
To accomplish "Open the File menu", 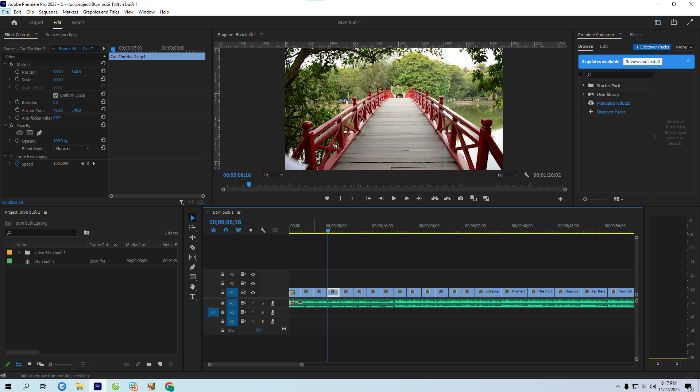I will 5,12.
